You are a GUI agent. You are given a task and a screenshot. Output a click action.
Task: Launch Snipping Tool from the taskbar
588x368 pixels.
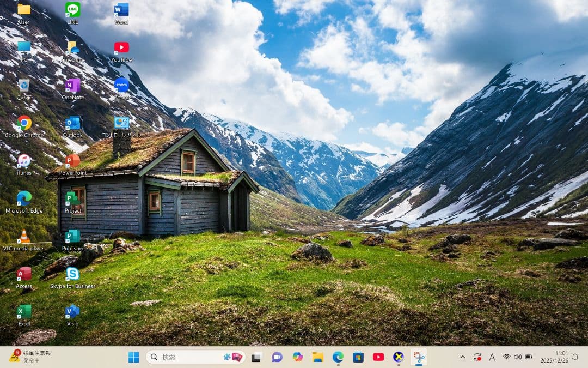(418, 357)
